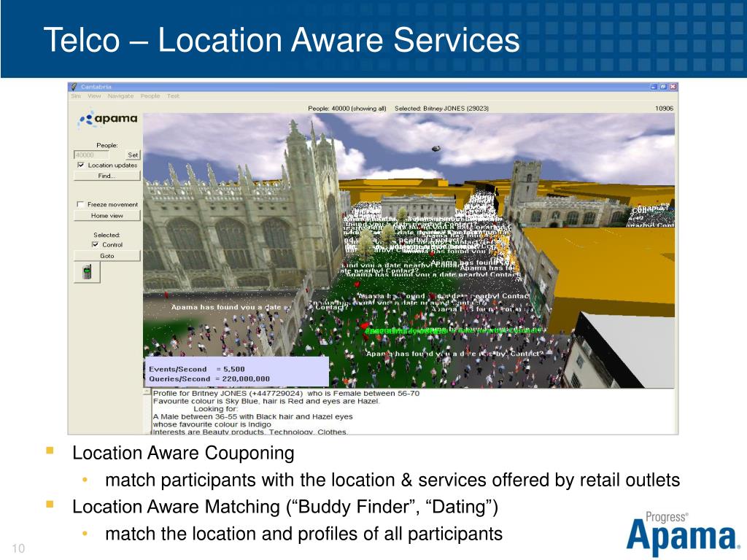This screenshot has width=747, height=560.
Task: Click the Set button next to people count
Action: point(133,155)
